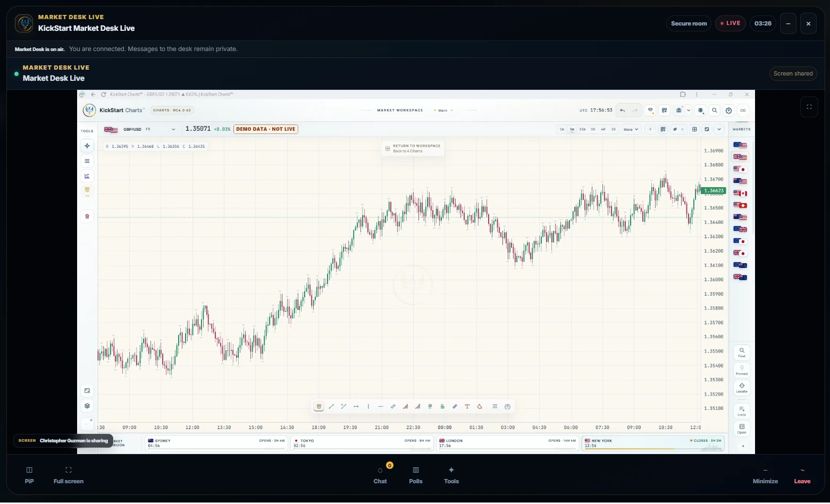Expand the chart toolbar overflow chevron
The width and height of the screenshot is (830, 504).
719,129
